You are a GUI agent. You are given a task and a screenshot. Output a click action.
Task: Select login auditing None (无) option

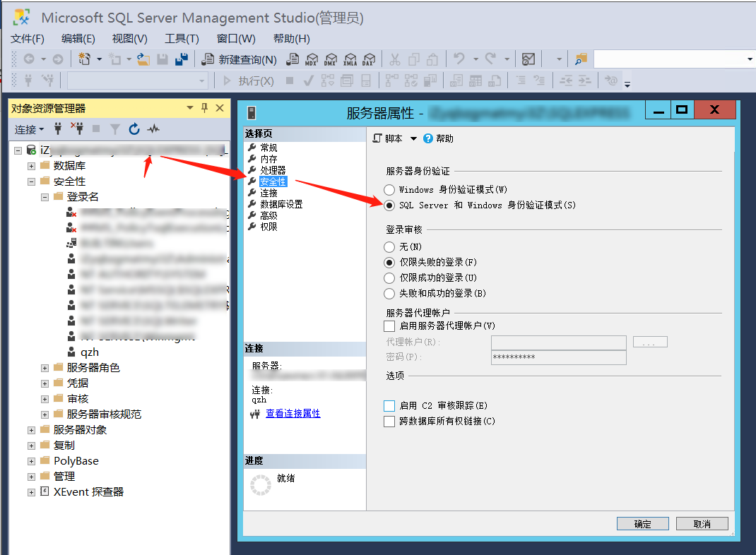[389, 247]
